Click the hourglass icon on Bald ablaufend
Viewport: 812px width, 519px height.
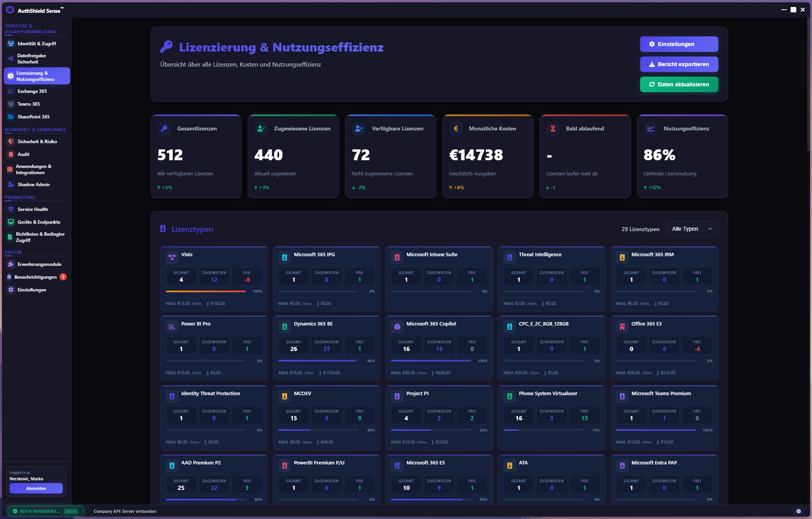point(553,128)
